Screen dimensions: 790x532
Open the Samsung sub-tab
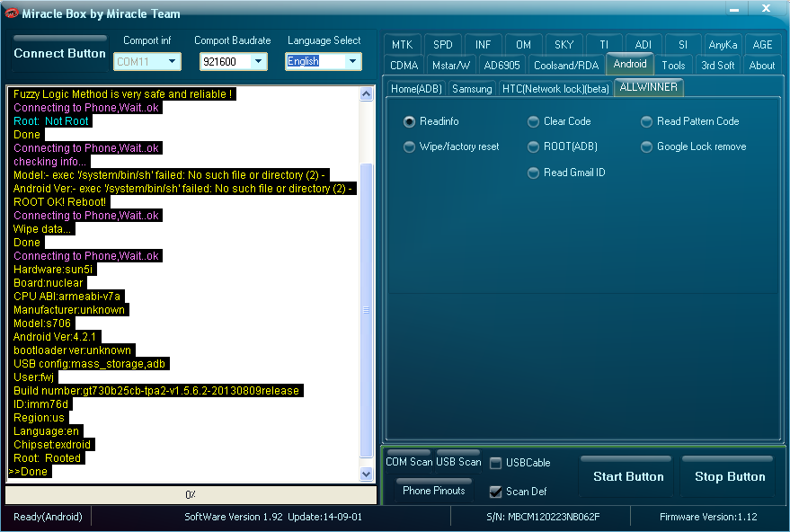click(x=472, y=89)
